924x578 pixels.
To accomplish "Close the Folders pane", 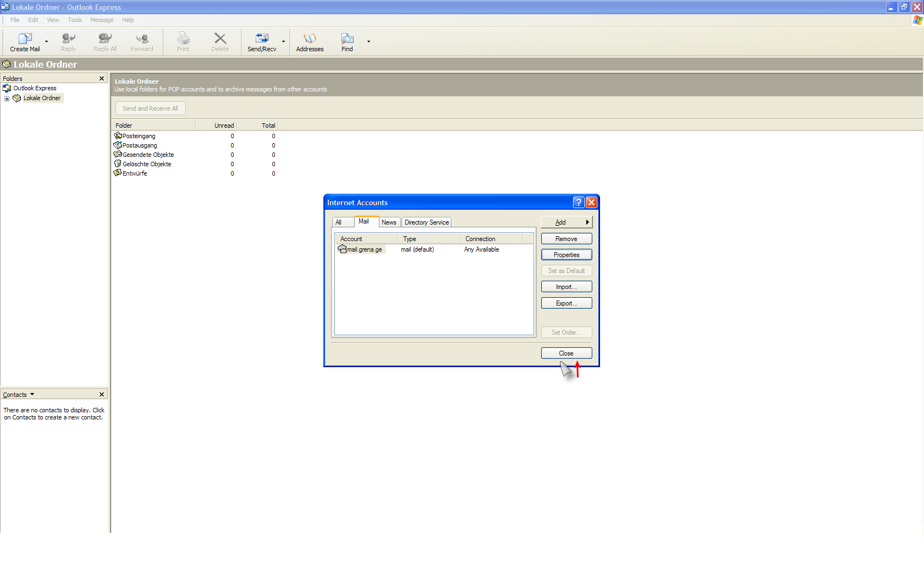I will pos(102,79).
